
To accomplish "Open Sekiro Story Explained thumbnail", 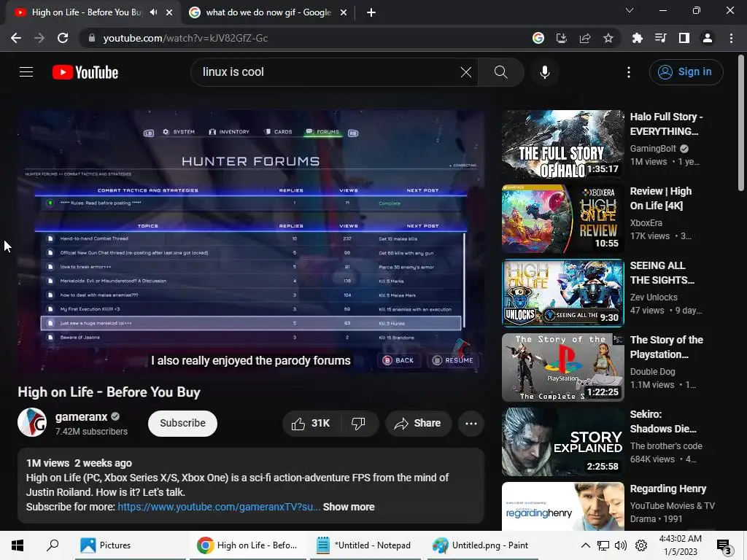I will 562,441.
